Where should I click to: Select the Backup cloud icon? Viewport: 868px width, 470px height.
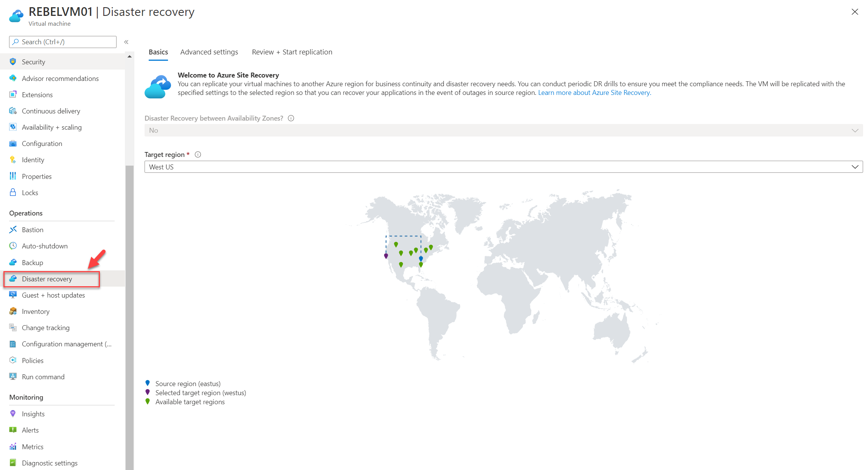(x=13, y=262)
